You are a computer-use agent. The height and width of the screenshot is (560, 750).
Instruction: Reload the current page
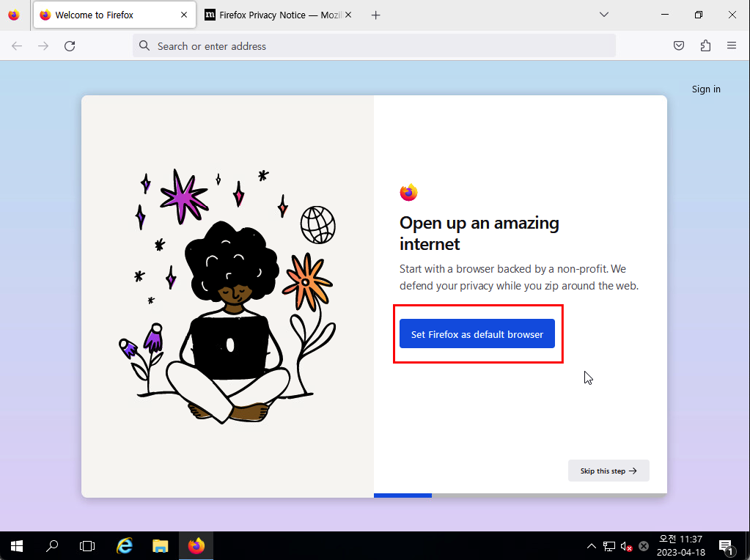(70, 46)
